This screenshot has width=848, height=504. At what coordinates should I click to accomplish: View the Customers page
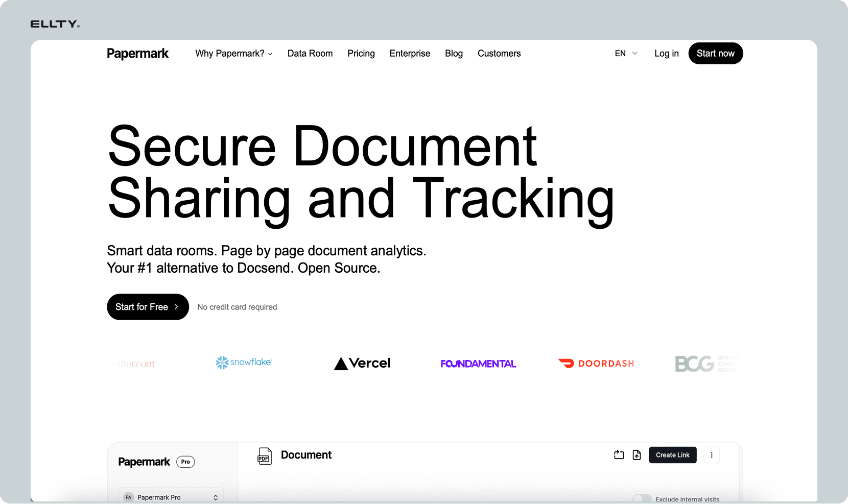coord(499,54)
